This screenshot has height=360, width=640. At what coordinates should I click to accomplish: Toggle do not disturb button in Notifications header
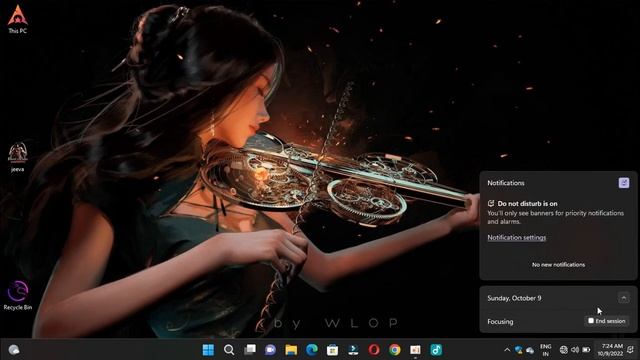[x=624, y=183]
